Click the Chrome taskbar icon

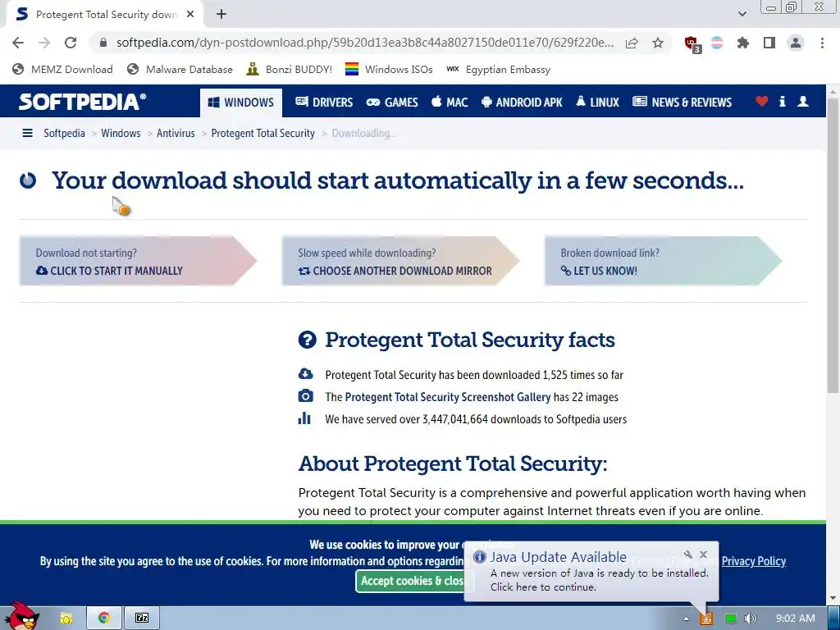click(x=104, y=618)
